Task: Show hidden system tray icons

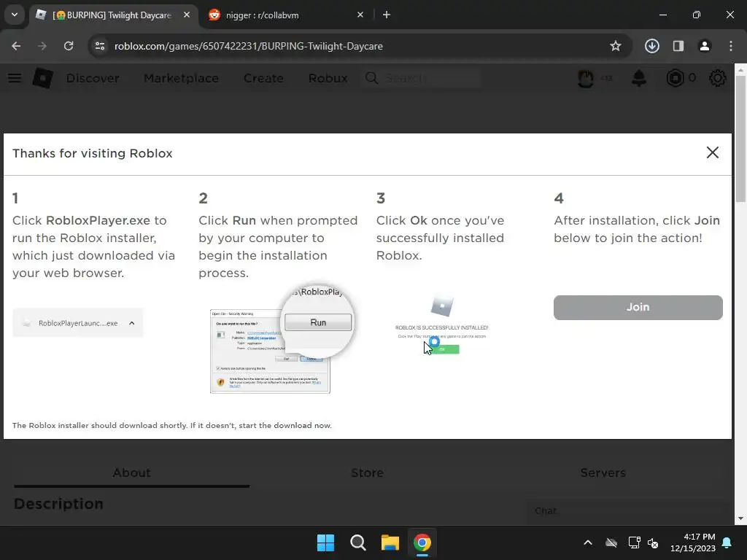Action: tap(588, 542)
